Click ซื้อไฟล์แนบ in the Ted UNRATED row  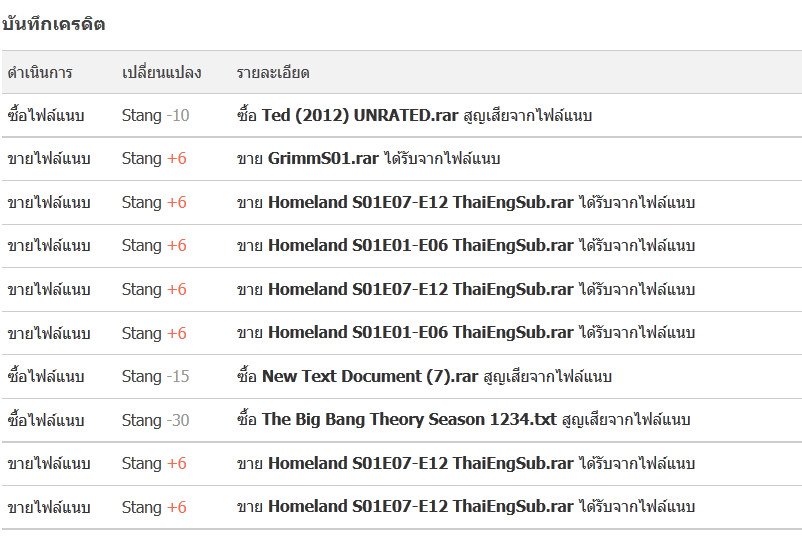point(45,115)
